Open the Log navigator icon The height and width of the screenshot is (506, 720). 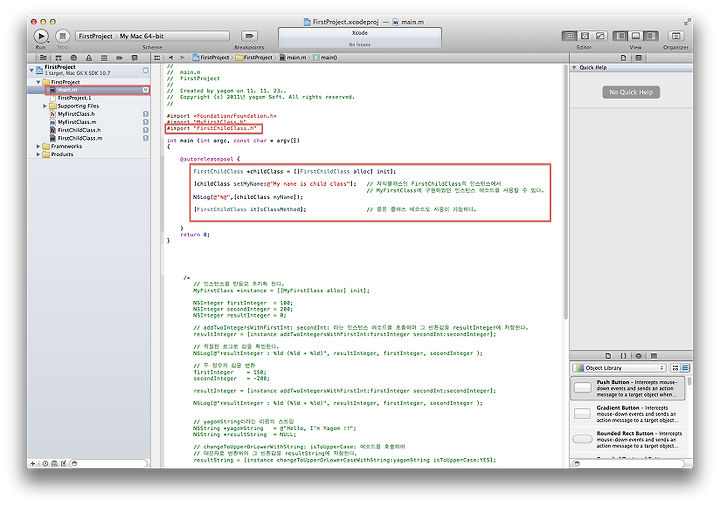(135, 58)
